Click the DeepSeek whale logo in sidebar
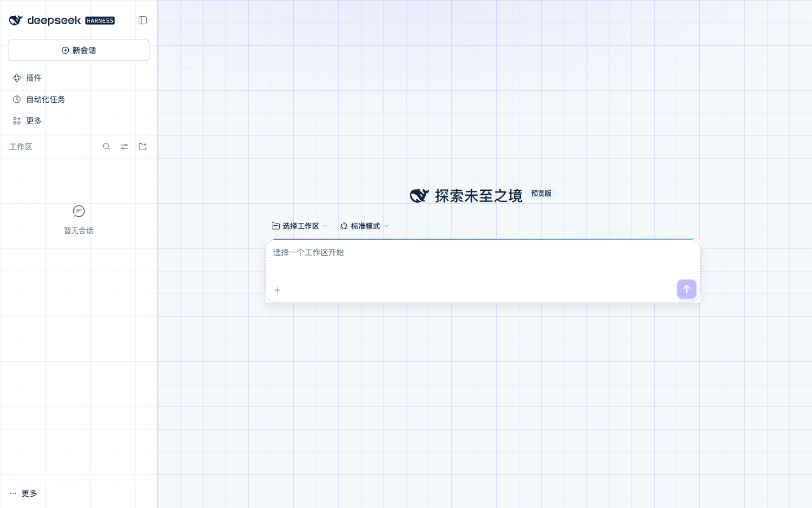This screenshot has width=812, height=508. [x=16, y=20]
